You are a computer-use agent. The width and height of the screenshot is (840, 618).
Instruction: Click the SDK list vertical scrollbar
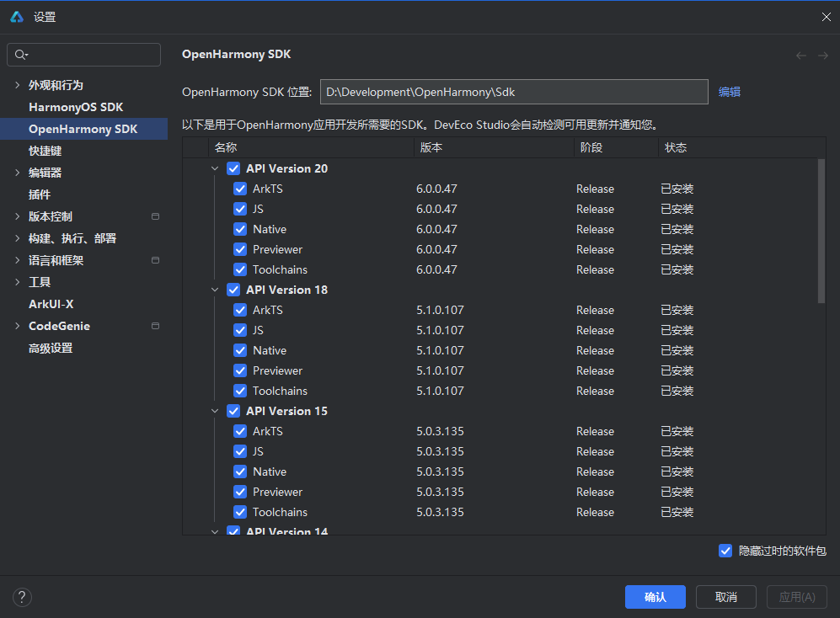[x=821, y=231]
